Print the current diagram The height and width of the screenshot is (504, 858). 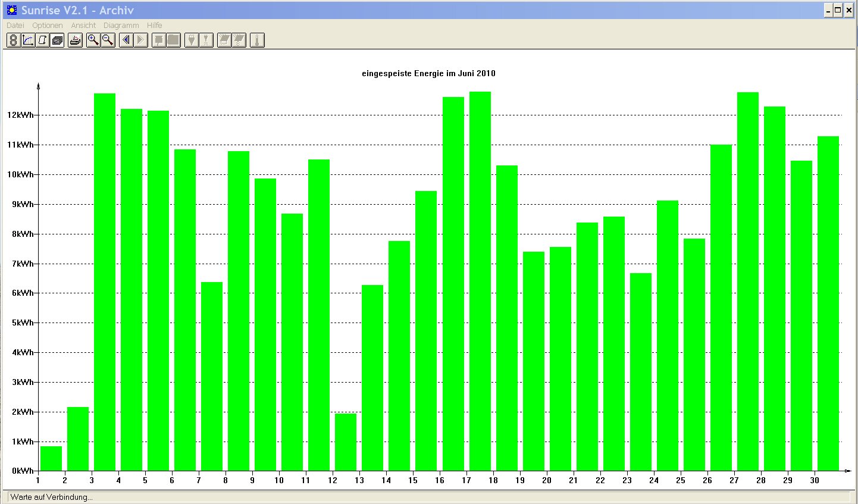[75, 40]
